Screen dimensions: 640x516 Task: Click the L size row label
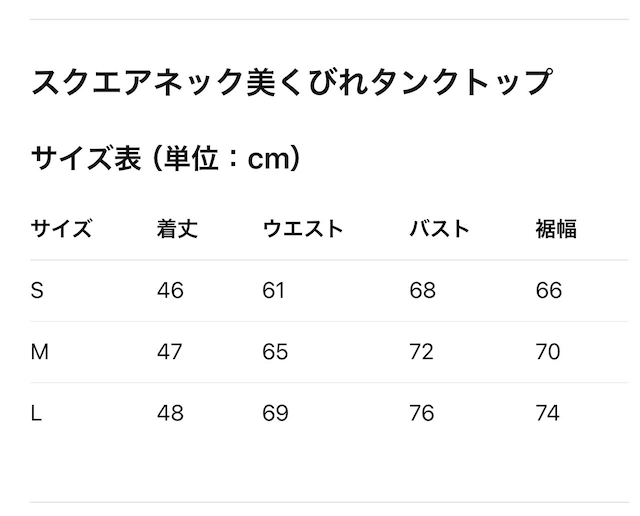[x=37, y=413]
